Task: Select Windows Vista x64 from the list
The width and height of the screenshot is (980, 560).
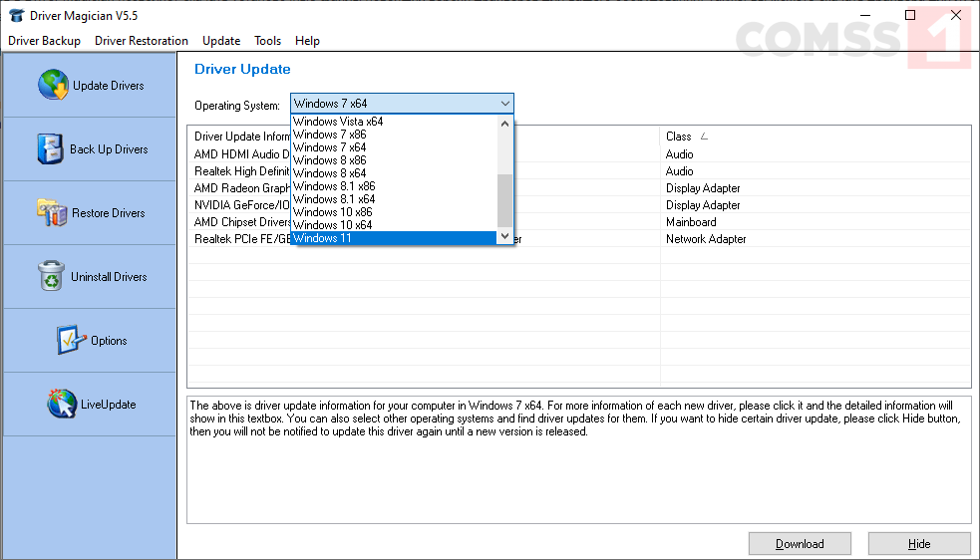Action: click(395, 122)
